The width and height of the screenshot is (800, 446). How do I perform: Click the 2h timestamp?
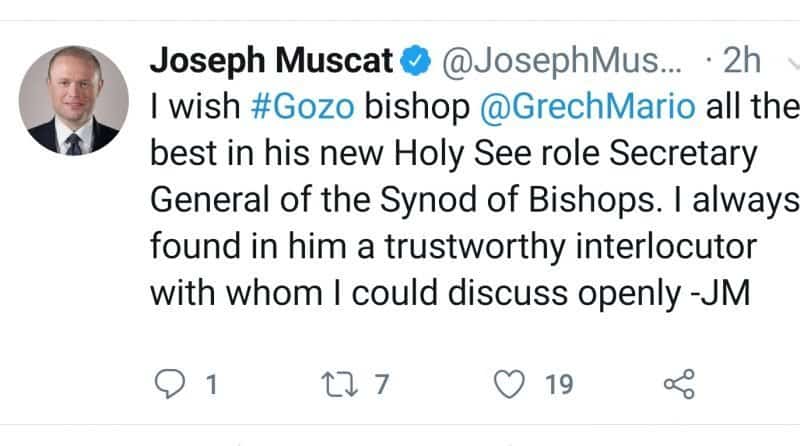[x=740, y=63]
